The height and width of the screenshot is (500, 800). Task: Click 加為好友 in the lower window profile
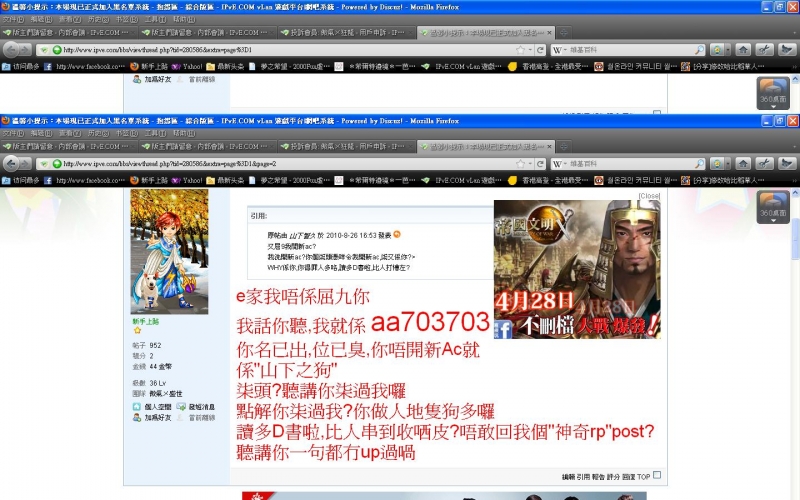157,417
